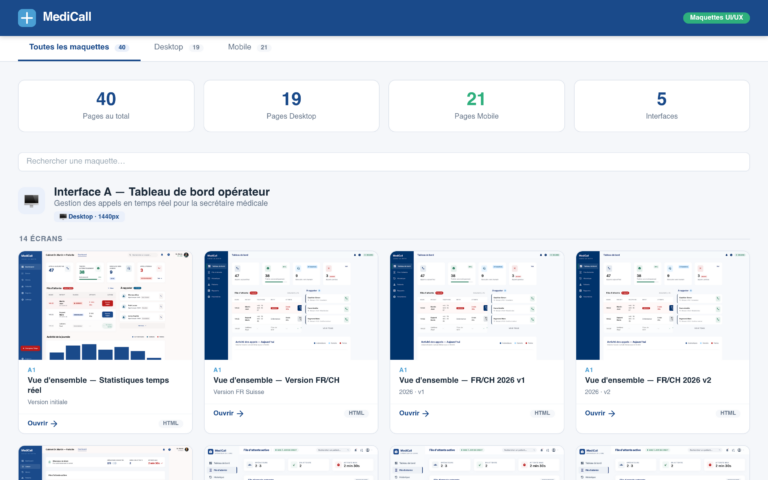Click the 19 Pages Desktop card
This screenshot has height=480, width=768.
click(x=291, y=106)
